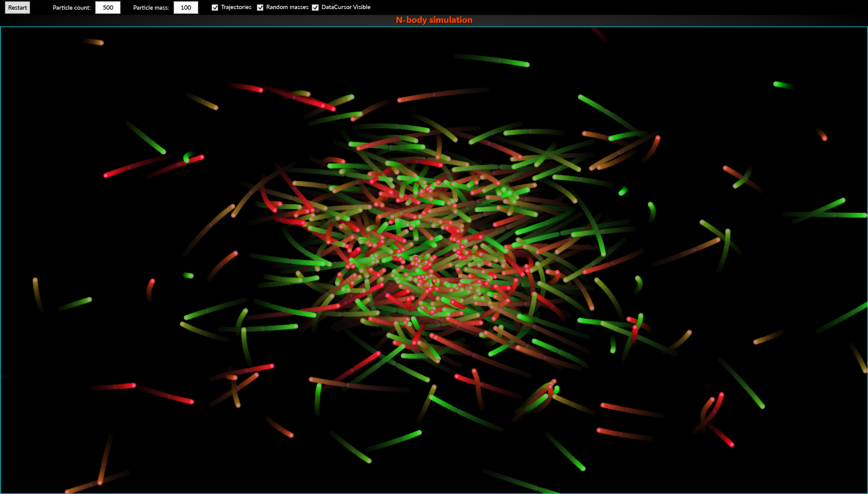
Task: Click the "Particle count:" label
Action: (72, 8)
